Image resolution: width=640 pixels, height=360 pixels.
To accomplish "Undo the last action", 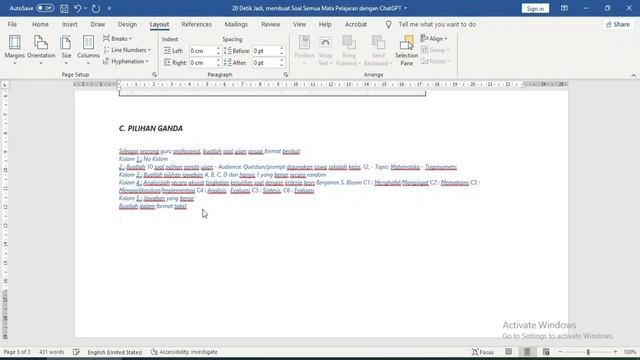I will click(78, 8).
